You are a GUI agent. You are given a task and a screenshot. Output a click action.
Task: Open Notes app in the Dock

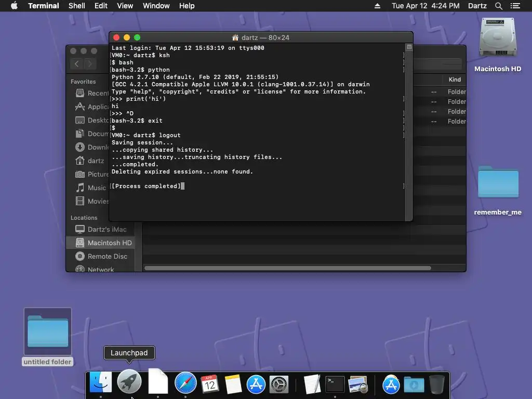pos(233,384)
